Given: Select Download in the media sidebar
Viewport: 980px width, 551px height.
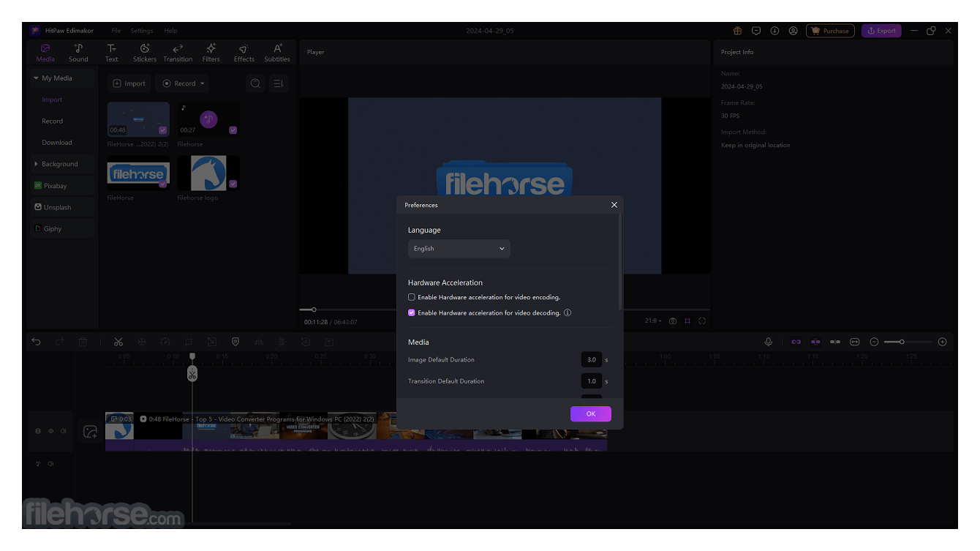Looking at the screenshot, I should (x=57, y=143).
